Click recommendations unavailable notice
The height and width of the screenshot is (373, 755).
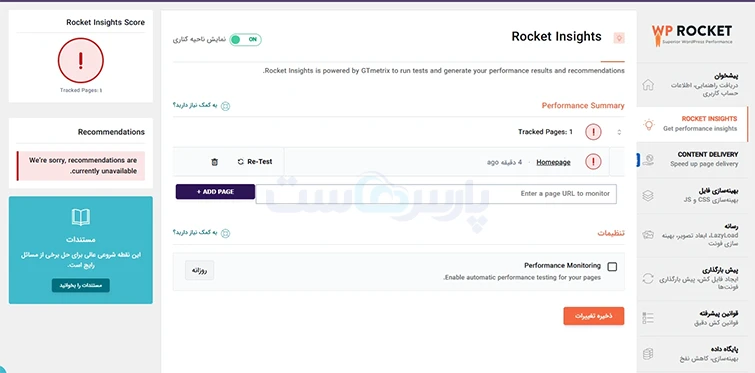click(x=81, y=166)
